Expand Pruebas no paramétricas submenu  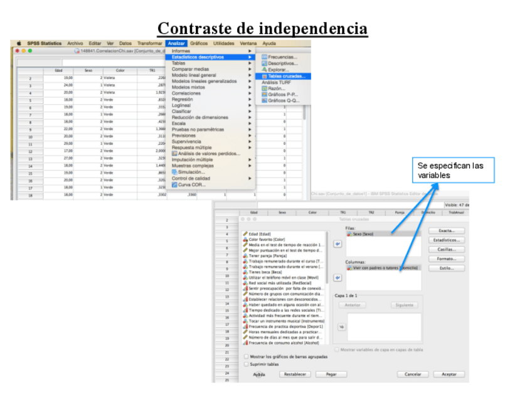coord(198,130)
